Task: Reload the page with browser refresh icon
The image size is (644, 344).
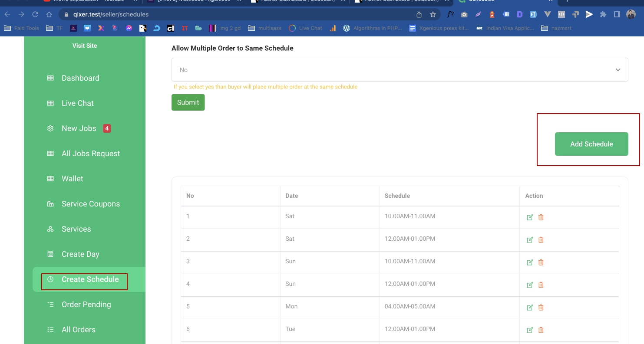Action: click(35, 14)
